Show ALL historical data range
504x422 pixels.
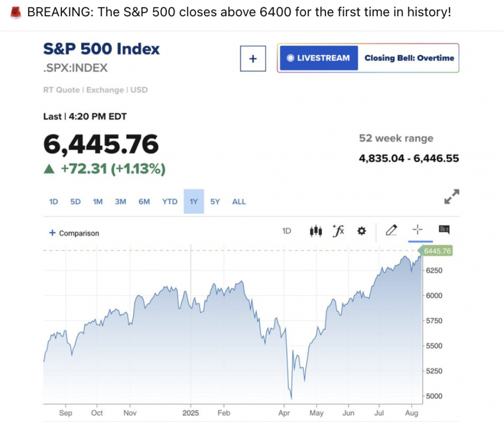point(239,201)
